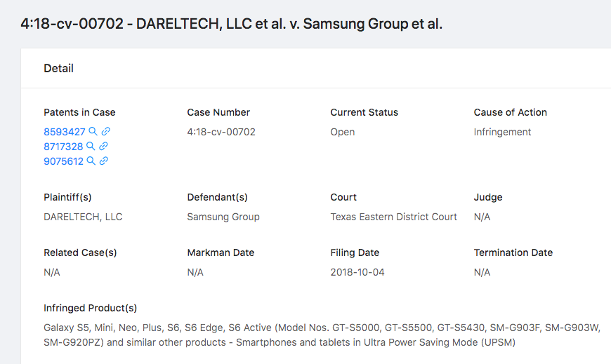Click the chain link icon beside patent 9075612

point(103,161)
